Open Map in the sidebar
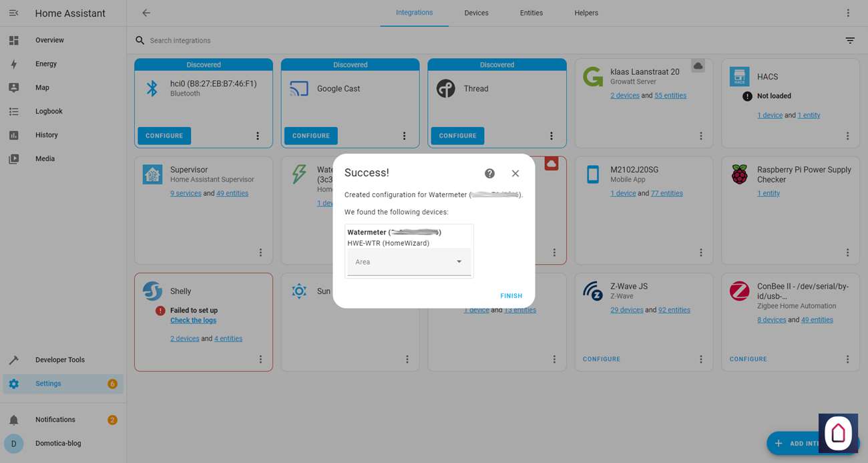The width and height of the screenshot is (868, 463). pos(63,88)
